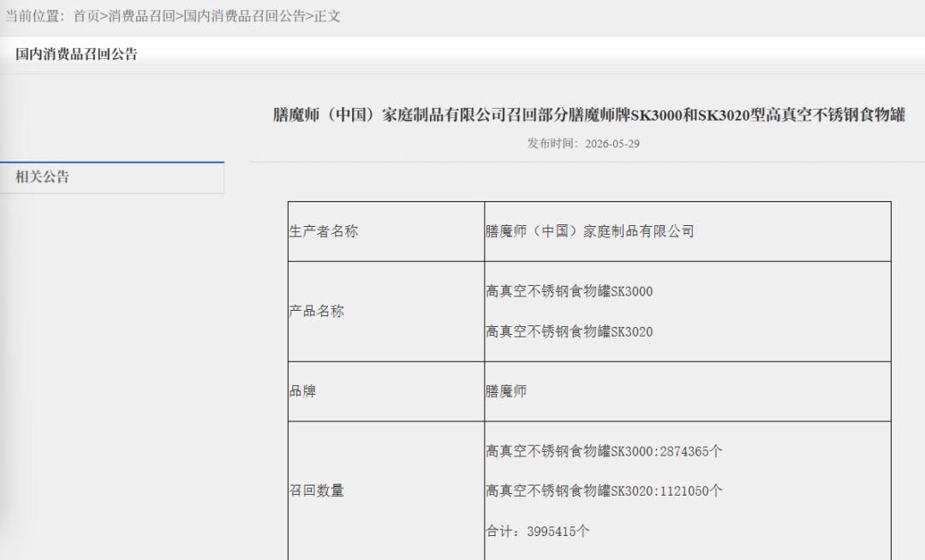Click the 品牌 label cell
The width and height of the screenshot is (925, 560).
(x=385, y=391)
